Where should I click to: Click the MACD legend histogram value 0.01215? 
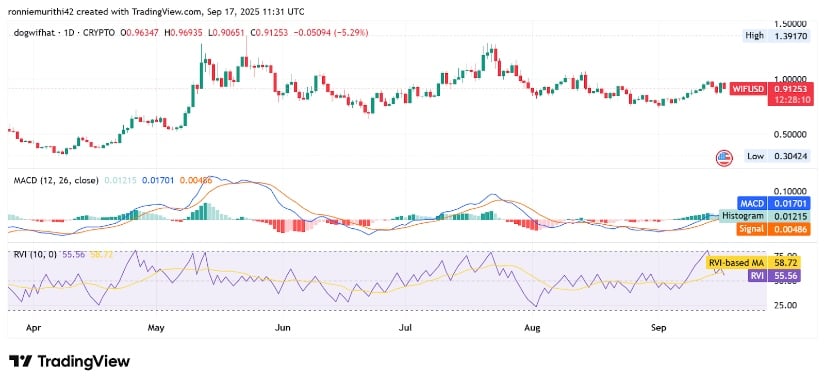[120, 180]
